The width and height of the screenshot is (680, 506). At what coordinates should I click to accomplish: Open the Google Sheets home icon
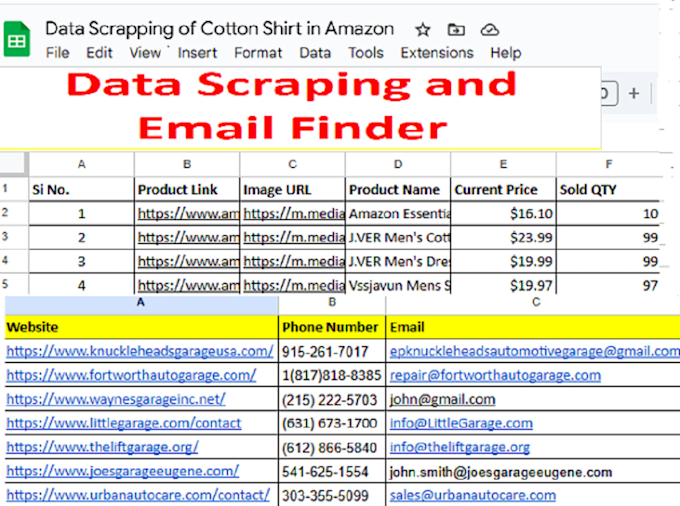point(17,39)
